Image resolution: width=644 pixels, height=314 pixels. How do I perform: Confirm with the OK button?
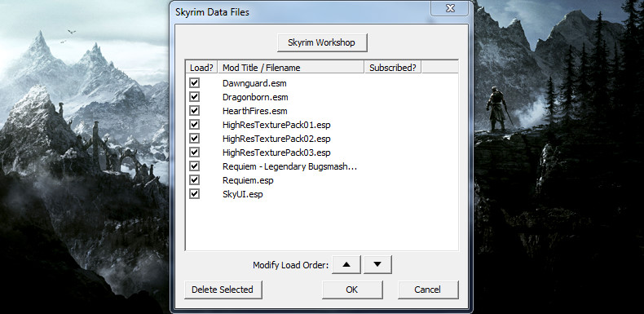pyautogui.click(x=352, y=290)
